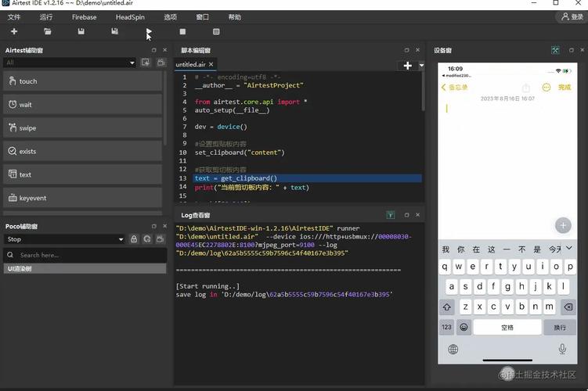Open device tools icon in device panel

[555, 50]
